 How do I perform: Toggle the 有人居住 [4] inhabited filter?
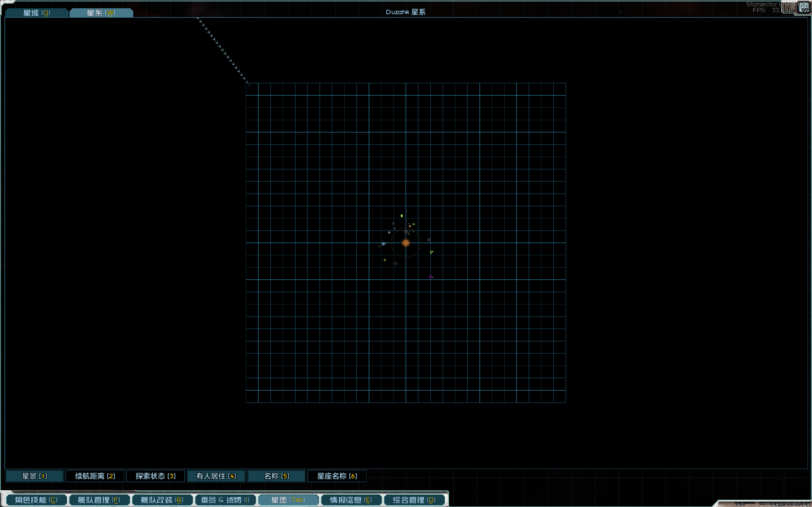pos(216,476)
